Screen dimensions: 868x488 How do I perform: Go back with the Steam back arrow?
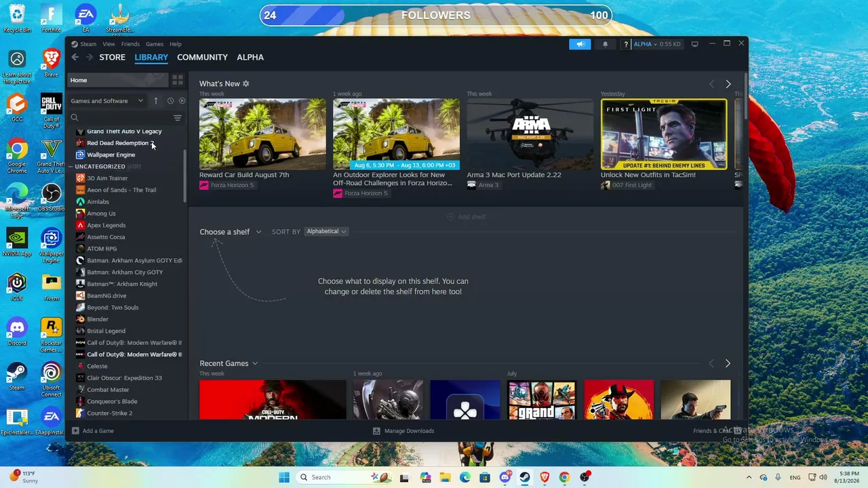(75, 57)
